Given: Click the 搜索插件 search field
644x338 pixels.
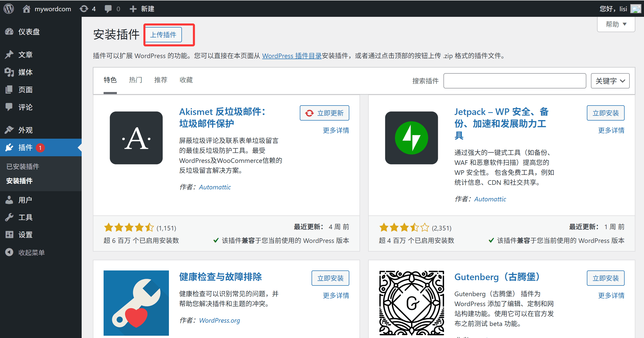Looking at the screenshot, I should point(514,81).
